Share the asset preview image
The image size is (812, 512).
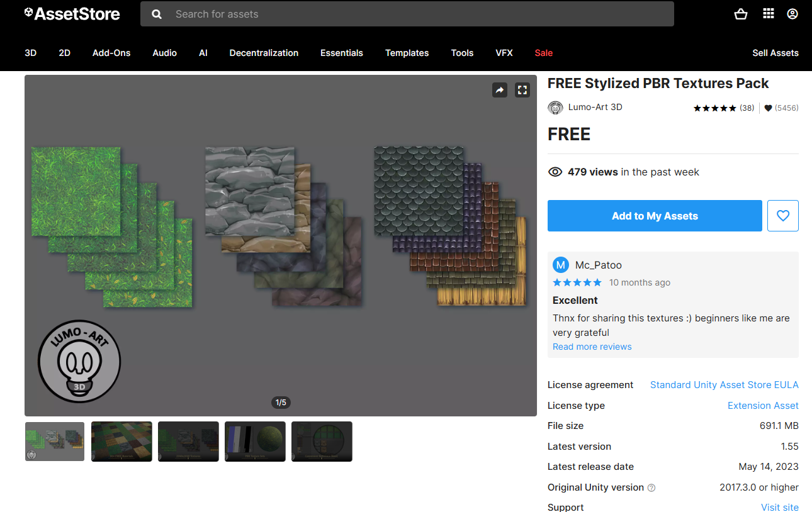500,90
